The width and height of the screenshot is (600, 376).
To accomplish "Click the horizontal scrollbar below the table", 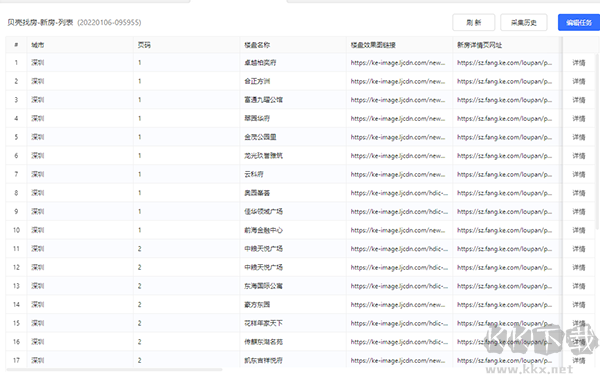I will pyautogui.click(x=114, y=369).
